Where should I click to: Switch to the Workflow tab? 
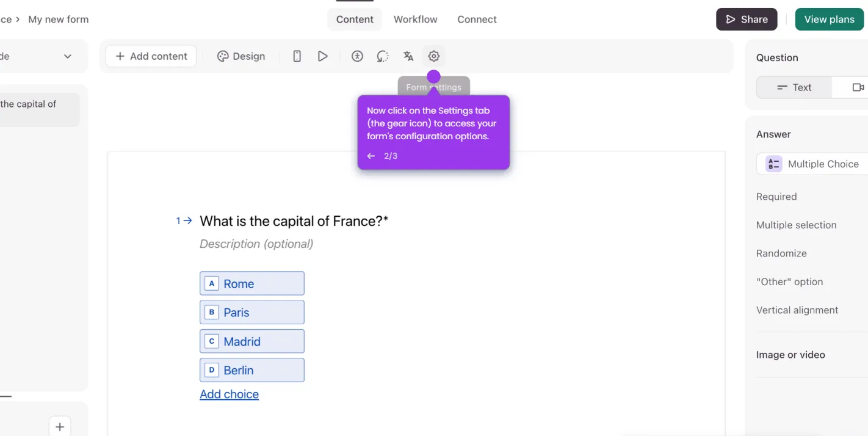[x=416, y=20]
